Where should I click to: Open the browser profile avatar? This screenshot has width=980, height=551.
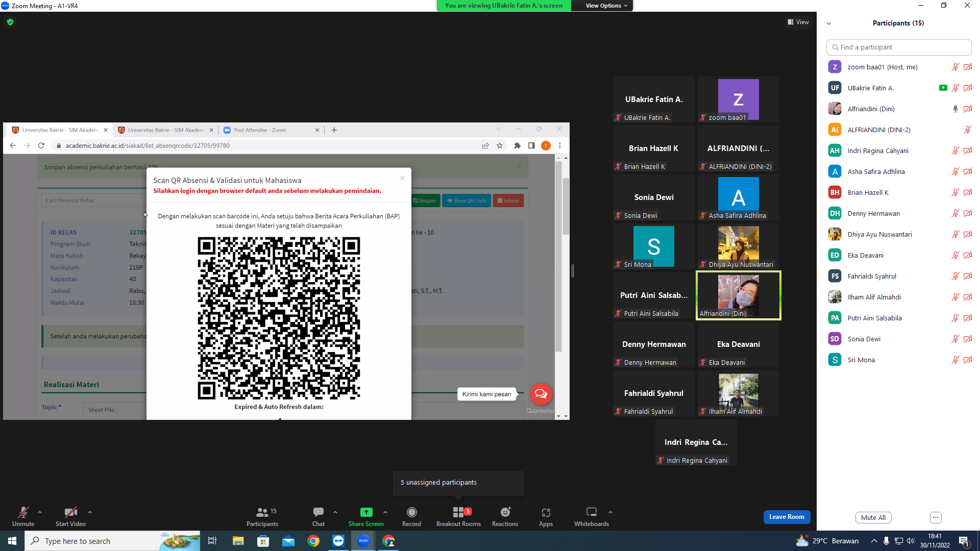click(546, 145)
